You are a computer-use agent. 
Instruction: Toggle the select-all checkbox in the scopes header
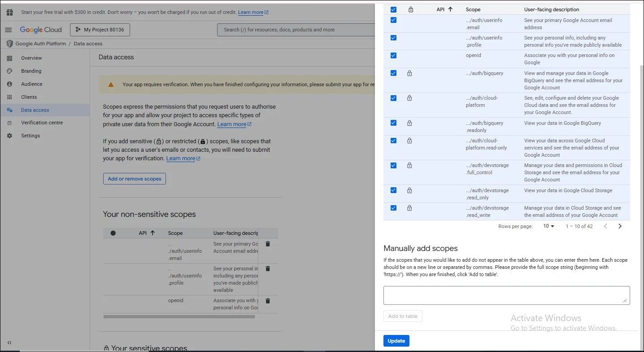coord(393,9)
